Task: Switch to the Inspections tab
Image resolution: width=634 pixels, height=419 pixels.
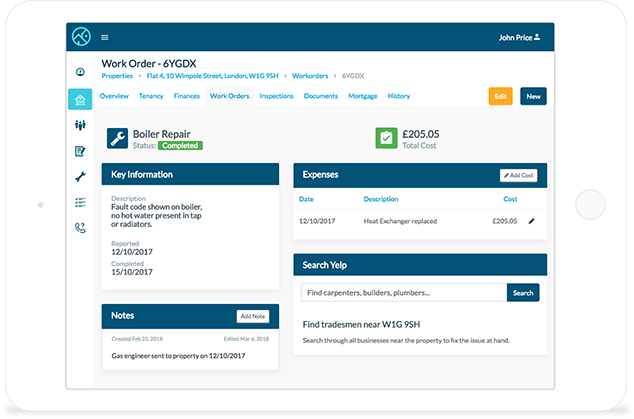Action: pyautogui.click(x=277, y=96)
